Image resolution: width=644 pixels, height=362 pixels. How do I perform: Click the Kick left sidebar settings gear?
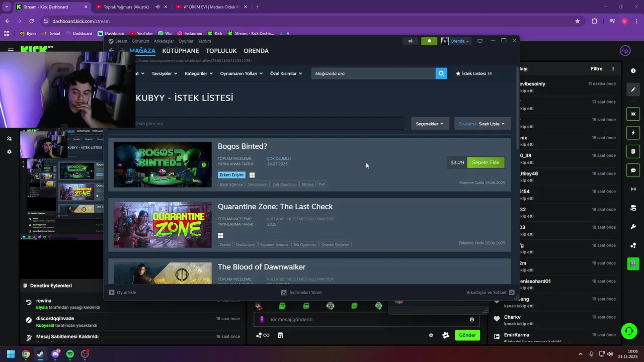(x=9, y=152)
